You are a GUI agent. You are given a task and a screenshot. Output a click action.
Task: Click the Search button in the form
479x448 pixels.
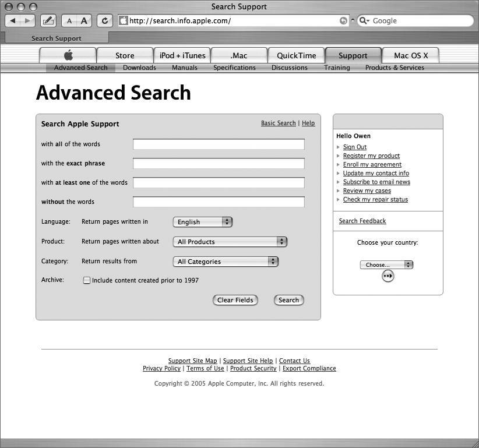click(x=288, y=300)
